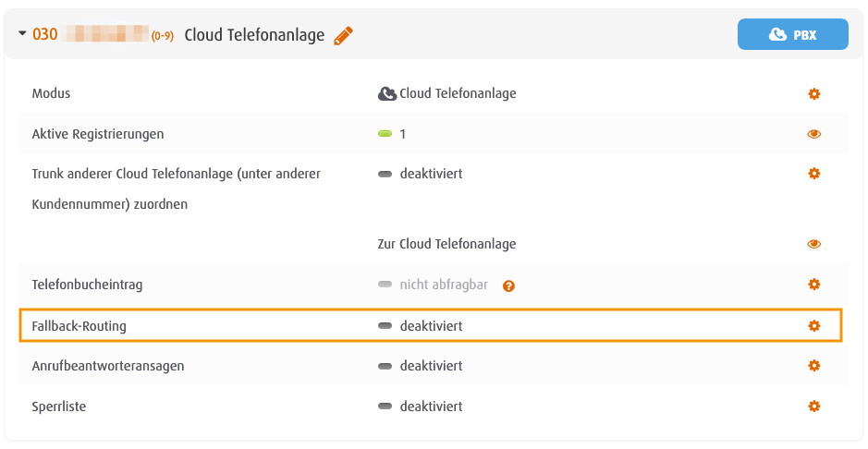Viewport: 868px width, 449px height.
Task: Click eye icon beside Zur Cloud Telefonanlage
Action: pos(813,244)
